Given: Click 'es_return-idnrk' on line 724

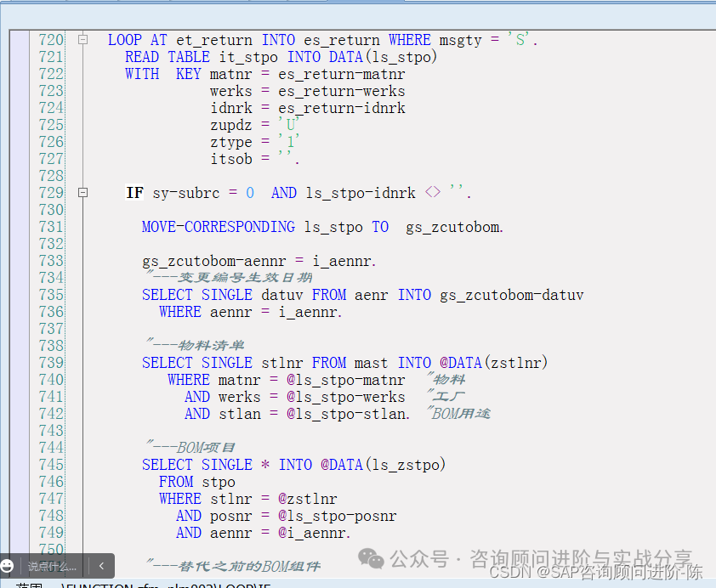Looking at the screenshot, I should coord(342,108).
